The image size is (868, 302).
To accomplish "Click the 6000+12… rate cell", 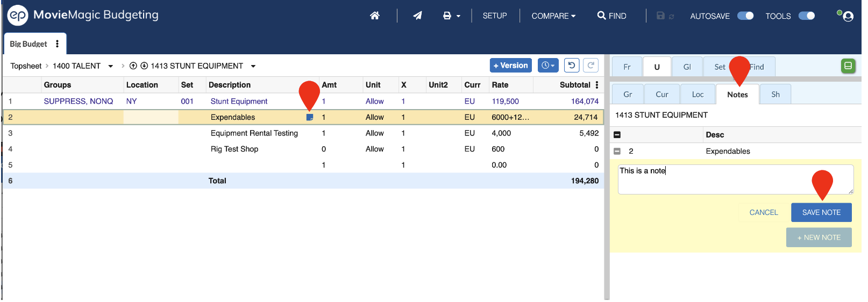I will [510, 117].
